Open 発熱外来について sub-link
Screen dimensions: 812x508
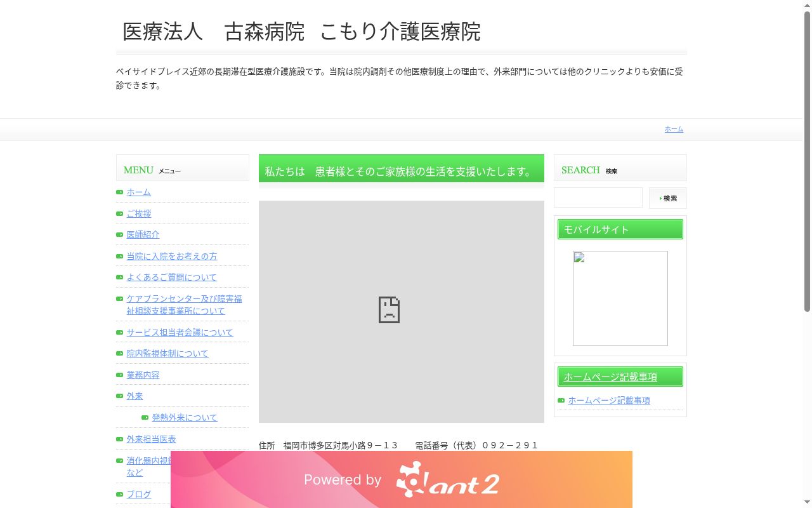tap(185, 418)
